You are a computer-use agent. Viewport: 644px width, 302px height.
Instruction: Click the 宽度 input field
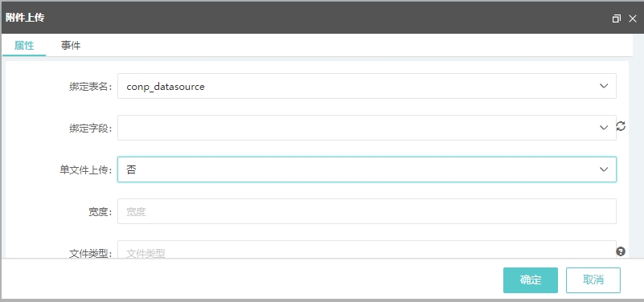(367, 211)
